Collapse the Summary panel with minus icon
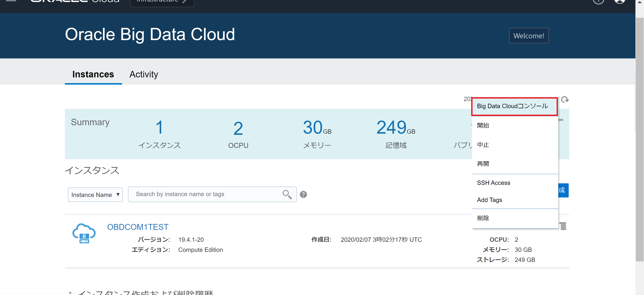Image resolution: width=644 pixels, height=295 pixels. click(x=561, y=120)
